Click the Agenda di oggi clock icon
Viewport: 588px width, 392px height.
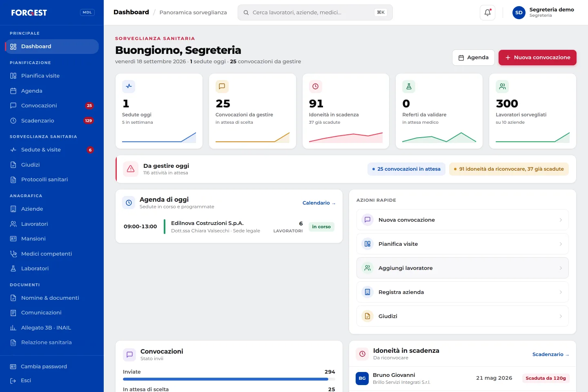129,203
